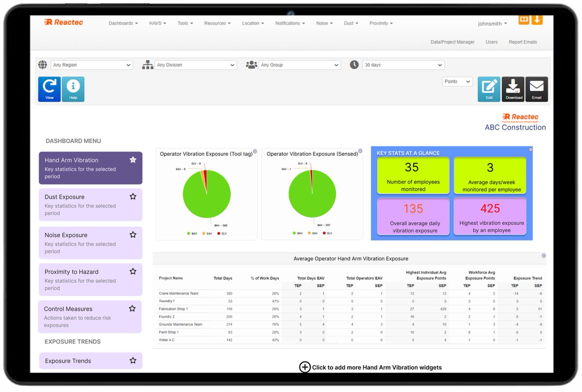The width and height of the screenshot is (582, 392).
Task: Toggle the Noise Exposure favorite star
Action: click(133, 235)
